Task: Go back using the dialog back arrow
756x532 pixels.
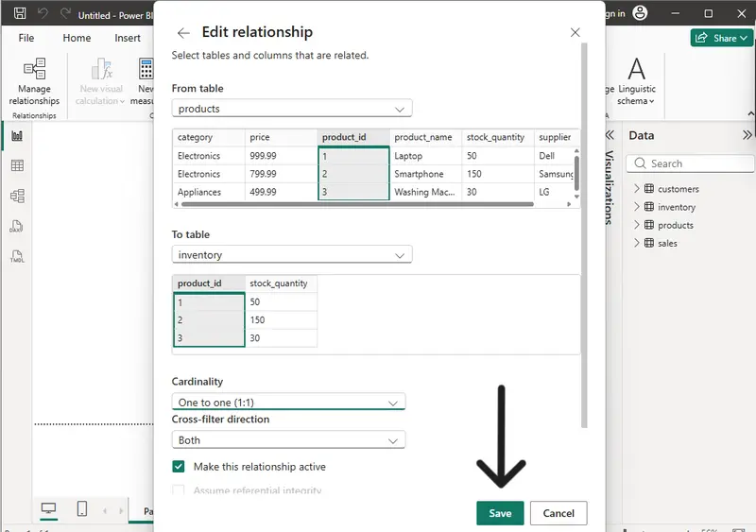Action: coord(183,33)
